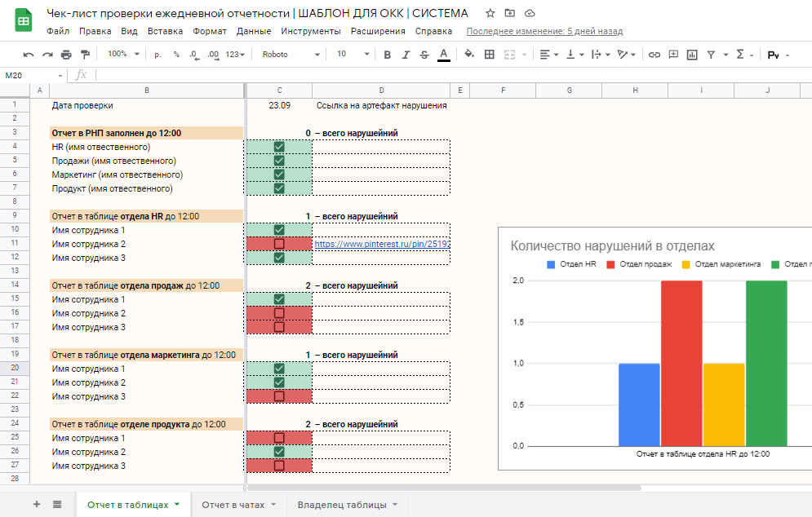Click the move to folder icon
Viewport: 812px width, 517px height.
coord(510,14)
